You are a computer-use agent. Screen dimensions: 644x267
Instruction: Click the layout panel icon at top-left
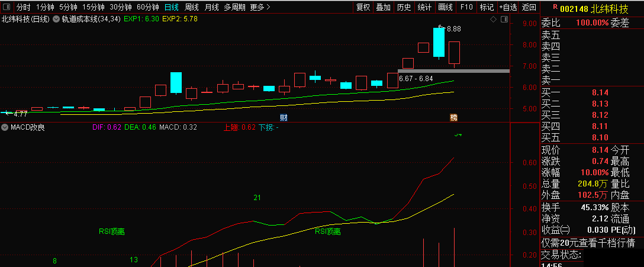(6, 7)
